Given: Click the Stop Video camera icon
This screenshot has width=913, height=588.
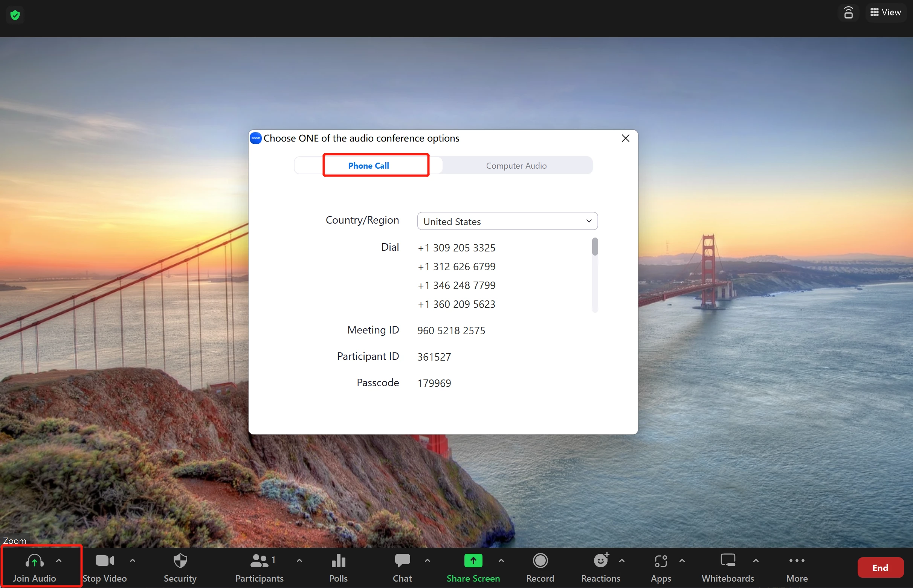Looking at the screenshot, I should tap(104, 561).
